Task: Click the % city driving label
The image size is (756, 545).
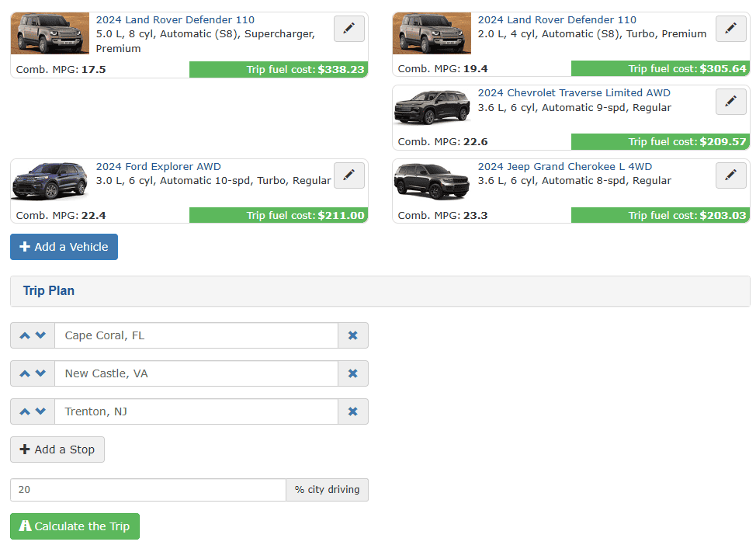Action: click(328, 490)
